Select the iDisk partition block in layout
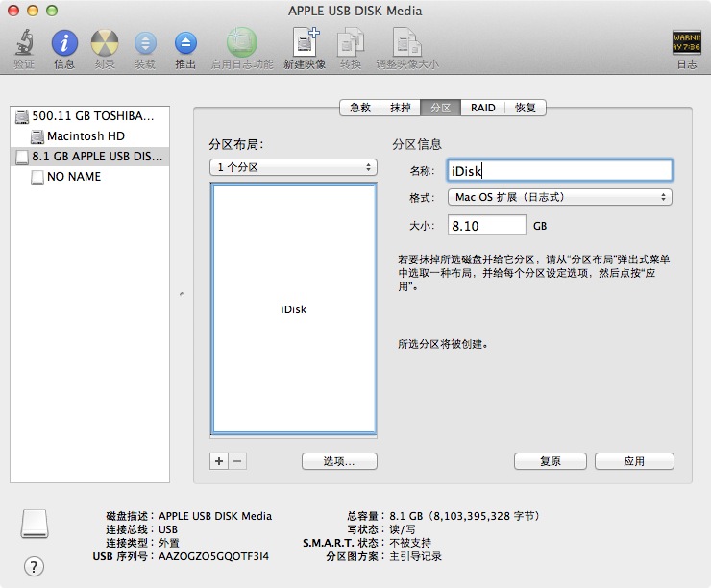This screenshot has height=588, width=711. tap(294, 309)
